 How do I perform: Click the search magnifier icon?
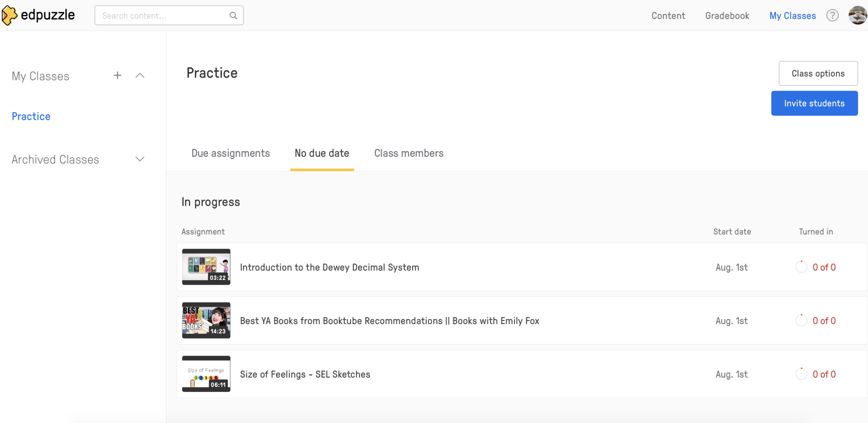click(233, 16)
